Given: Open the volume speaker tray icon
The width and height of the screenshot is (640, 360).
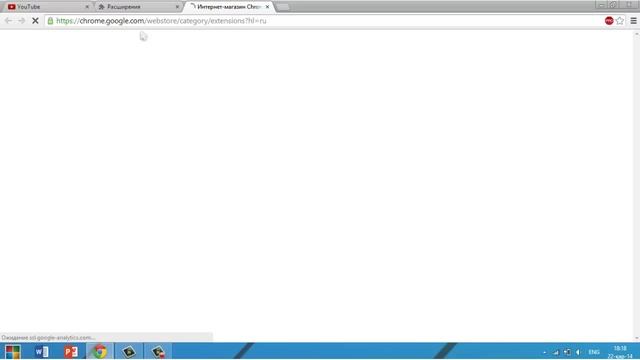Looking at the screenshot, I should pyautogui.click(x=578, y=352).
